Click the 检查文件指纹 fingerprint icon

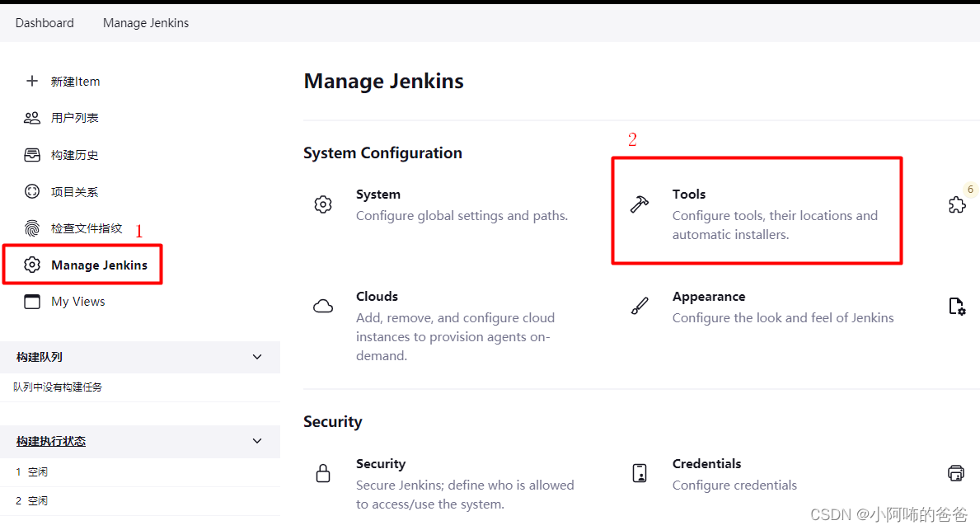[31, 227]
